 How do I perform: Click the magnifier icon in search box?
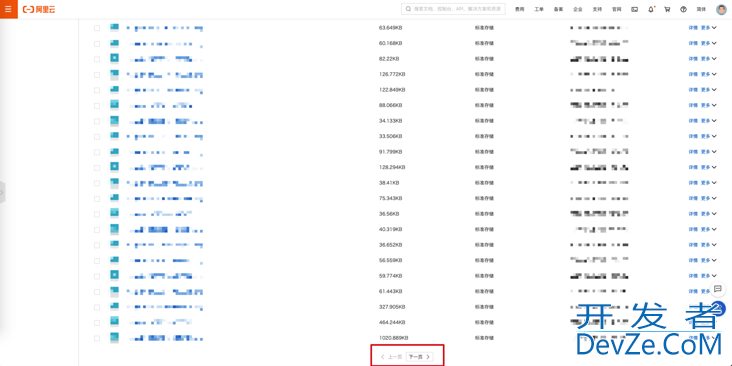pos(408,9)
